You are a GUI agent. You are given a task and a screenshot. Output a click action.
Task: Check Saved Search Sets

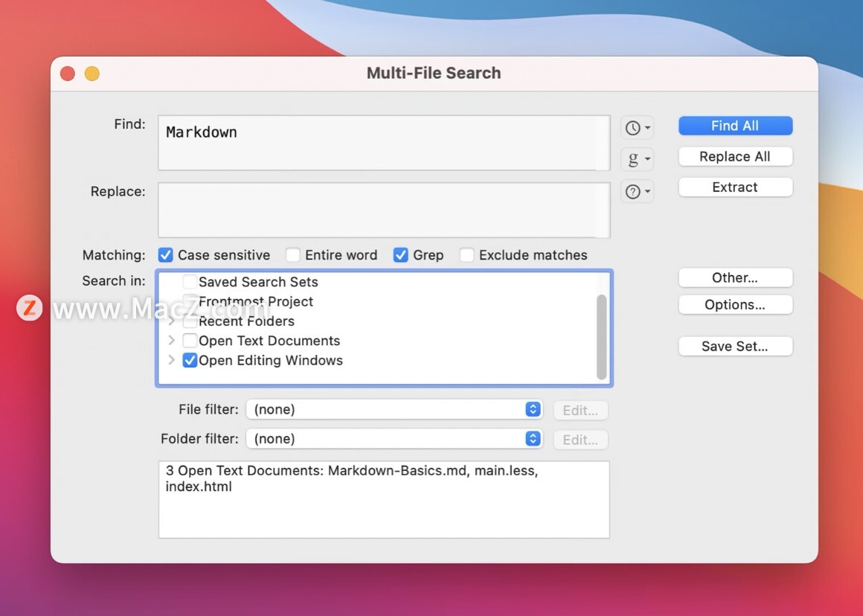click(x=190, y=282)
